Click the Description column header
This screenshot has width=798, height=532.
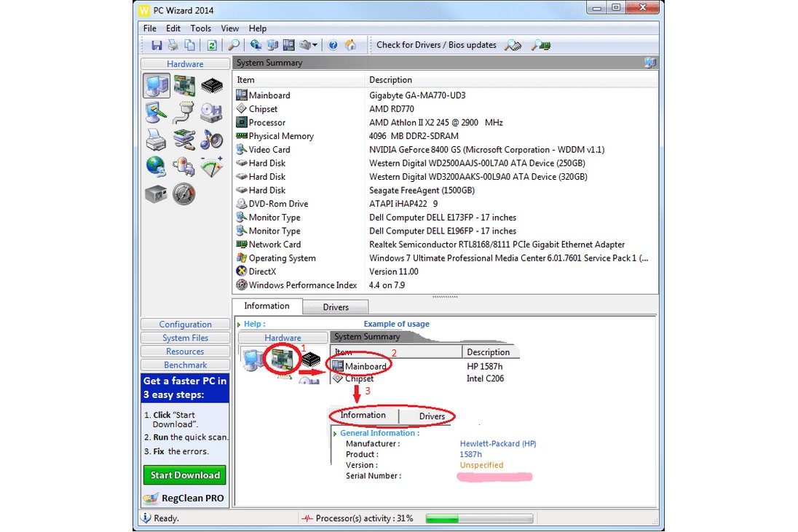(x=511, y=80)
